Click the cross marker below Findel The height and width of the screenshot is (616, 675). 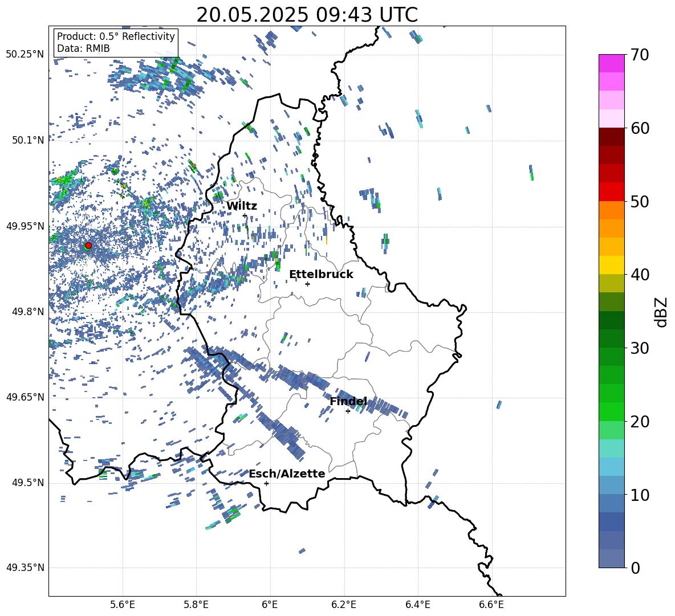[348, 411]
